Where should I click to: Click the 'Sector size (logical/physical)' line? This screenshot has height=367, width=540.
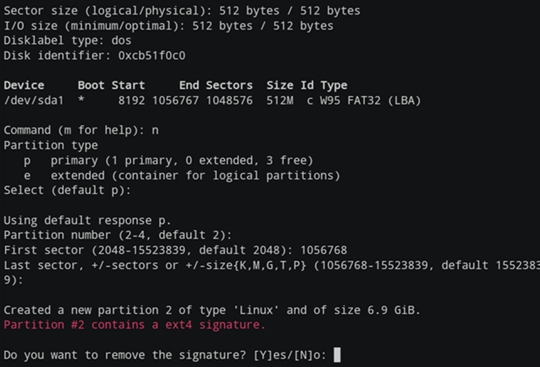[x=182, y=11]
